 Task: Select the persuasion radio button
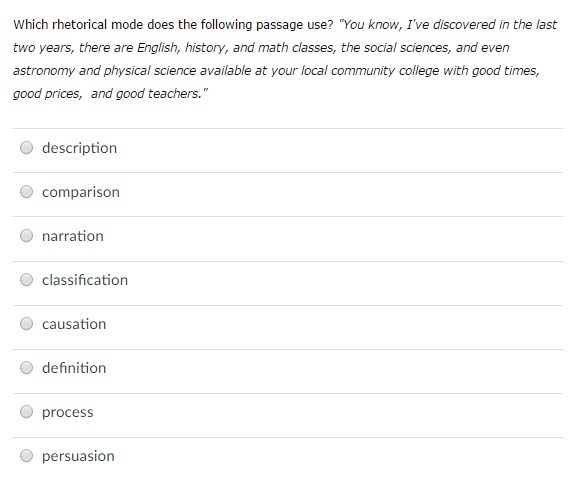click(x=26, y=455)
